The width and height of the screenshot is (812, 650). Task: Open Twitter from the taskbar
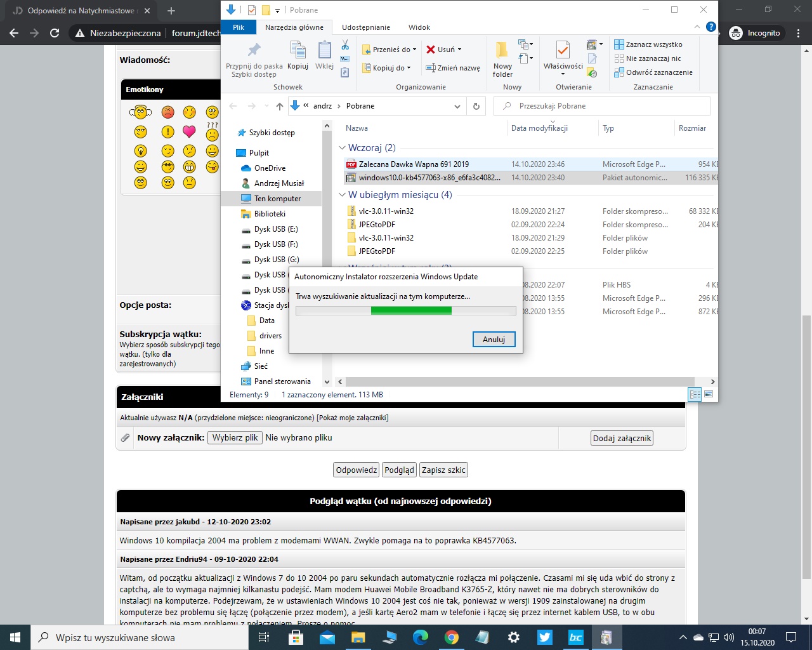544,637
